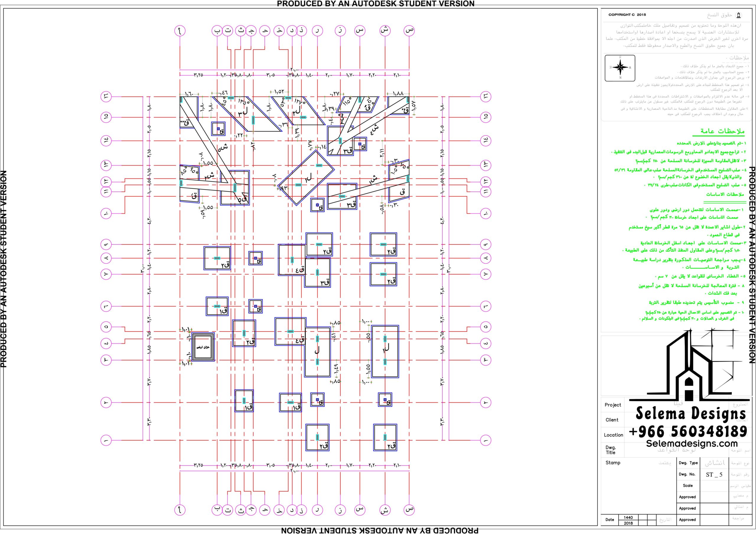Screen dimensions: 756x534
Task: Click the small mosque emblem beside the copyright heading
Action: click(739, 15)
